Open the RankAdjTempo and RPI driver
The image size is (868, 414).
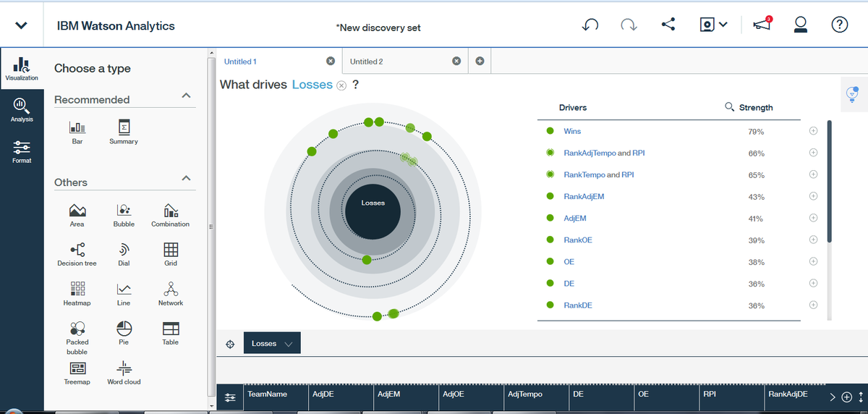pyautogui.click(x=603, y=153)
